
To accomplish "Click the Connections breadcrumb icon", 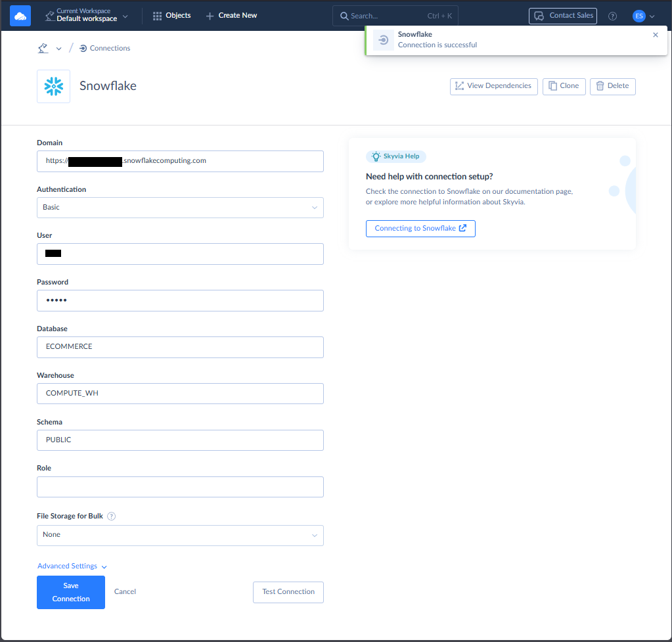I will 83,49.
